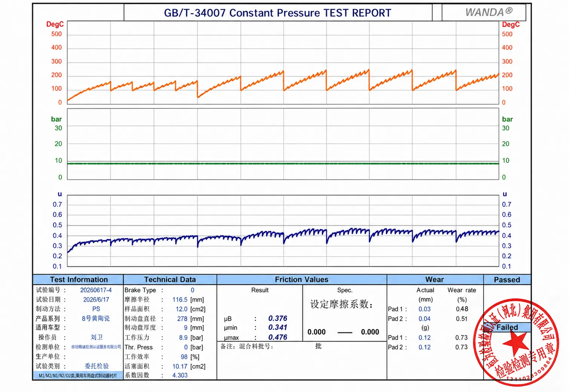The image size is (569, 392).
Task: Click the 'Wear rate' column label
Action: tap(462, 290)
